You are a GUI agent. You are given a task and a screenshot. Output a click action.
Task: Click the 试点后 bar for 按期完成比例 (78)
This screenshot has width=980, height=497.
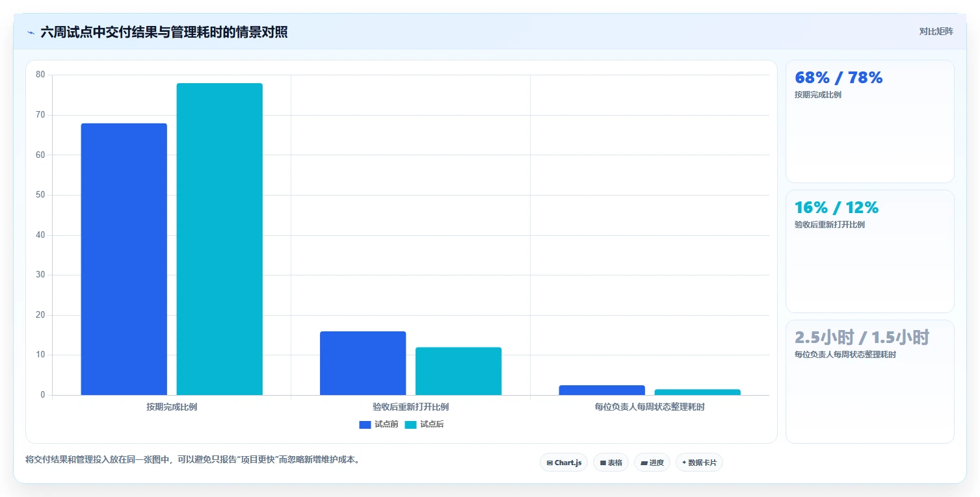pos(219,239)
